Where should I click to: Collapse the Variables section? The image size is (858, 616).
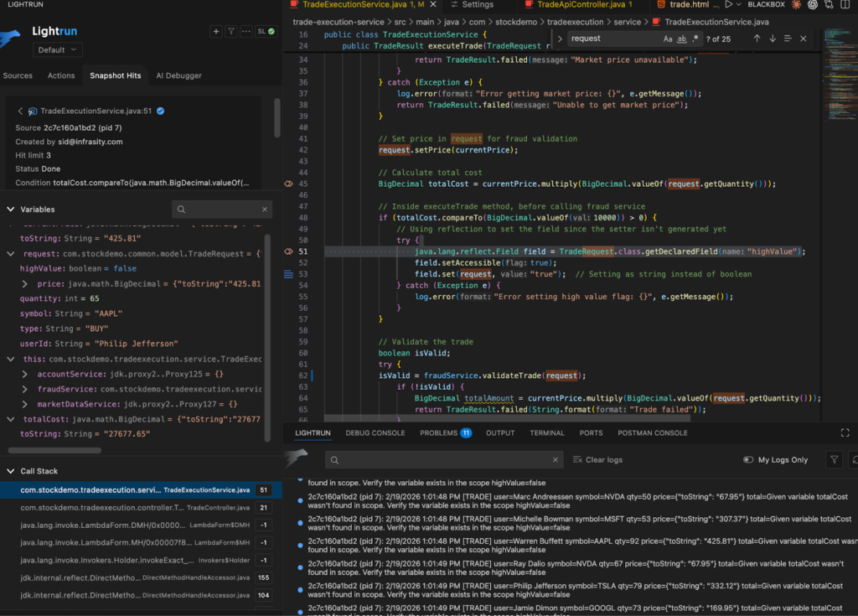tap(10, 210)
